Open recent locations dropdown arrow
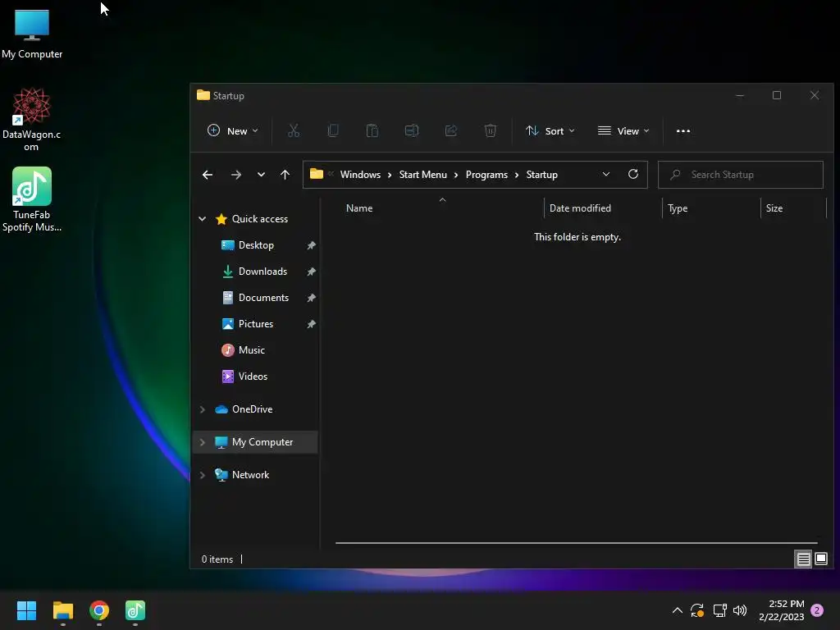The image size is (840, 630). (x=261, y=175)
